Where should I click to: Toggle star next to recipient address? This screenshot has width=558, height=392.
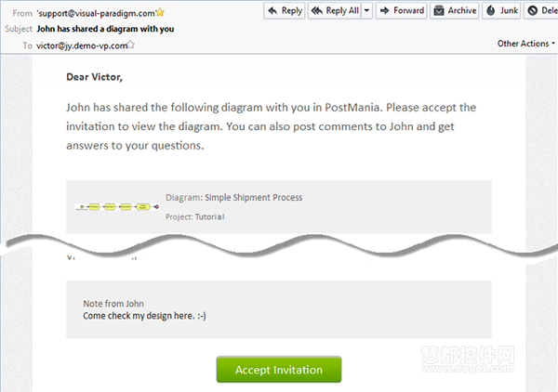pyautogui.click(x=131, y=45)
